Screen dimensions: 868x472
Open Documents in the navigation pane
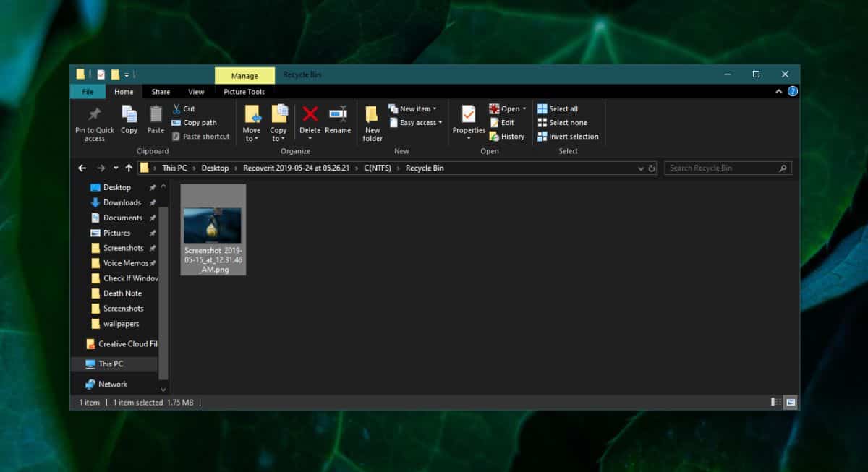coord(122,218)
